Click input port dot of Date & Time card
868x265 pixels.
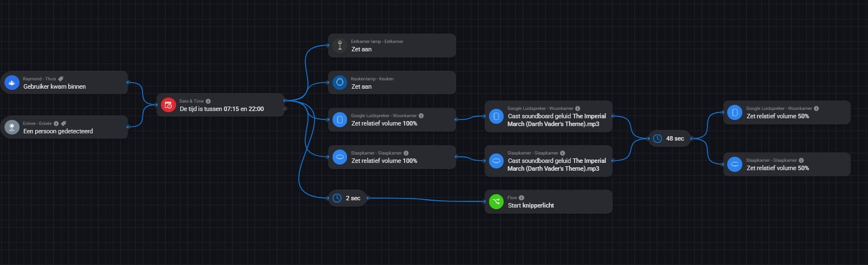[x=157, y=105]
